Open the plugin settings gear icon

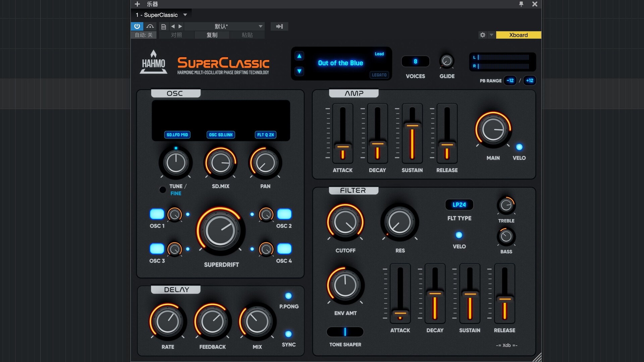click(483, 35)
